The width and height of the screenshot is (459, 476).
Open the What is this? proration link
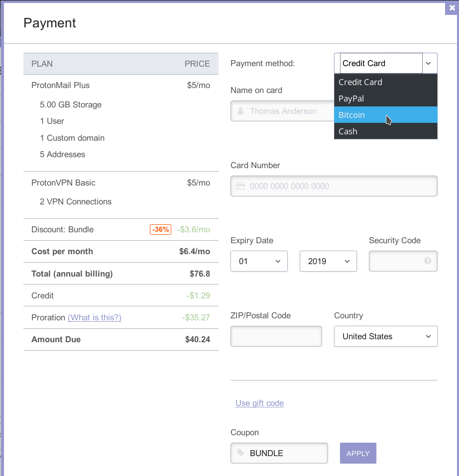[x=95, y=317]
